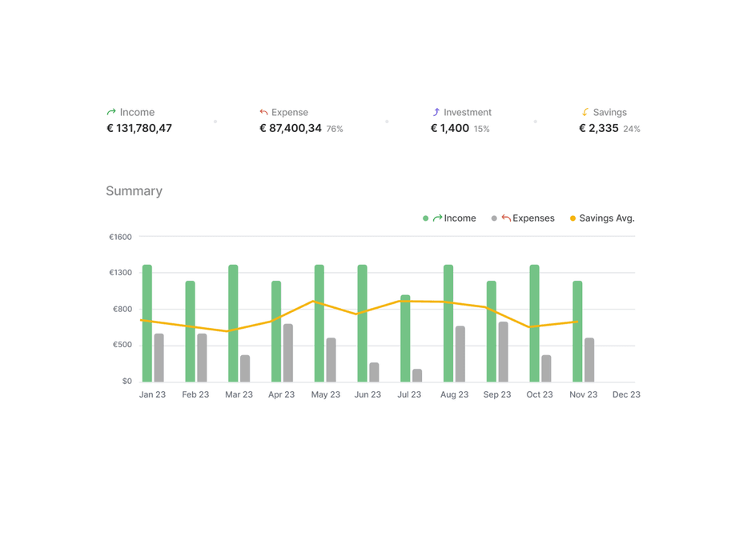This screenshot has height=560, width=747.
Task: Click the Income total € 131,780,47
Action: pos(139,128)
